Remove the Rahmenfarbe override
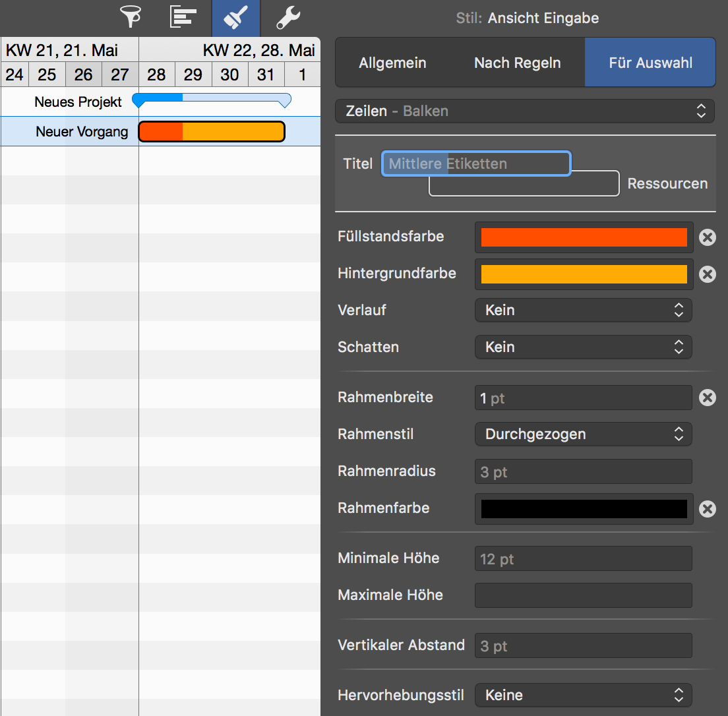 click(x=708, y=509)
